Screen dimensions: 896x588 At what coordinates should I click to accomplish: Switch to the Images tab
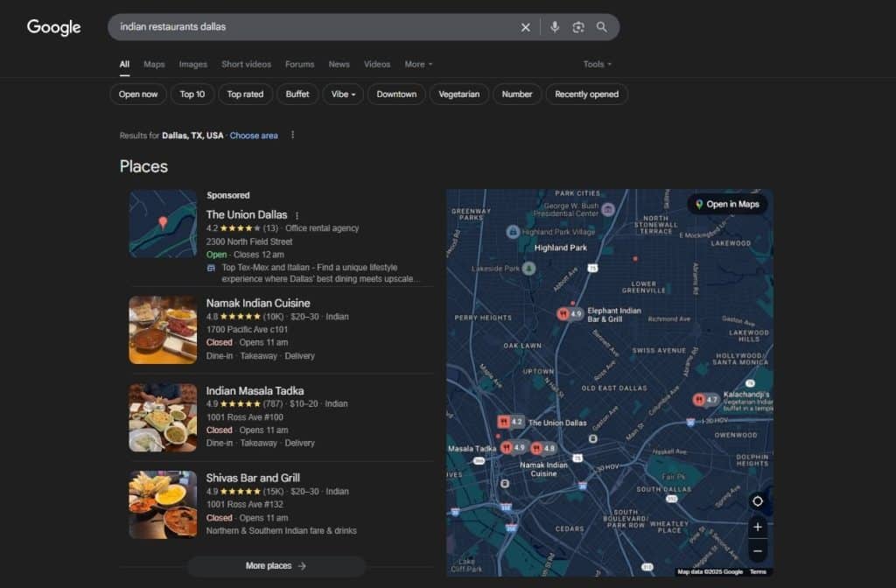[x=193, y=64]
